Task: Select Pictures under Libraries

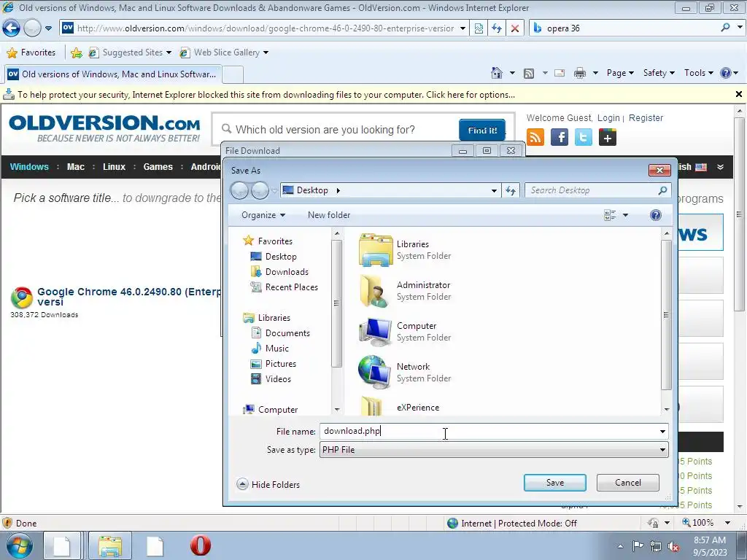Action: click(274, 364)
